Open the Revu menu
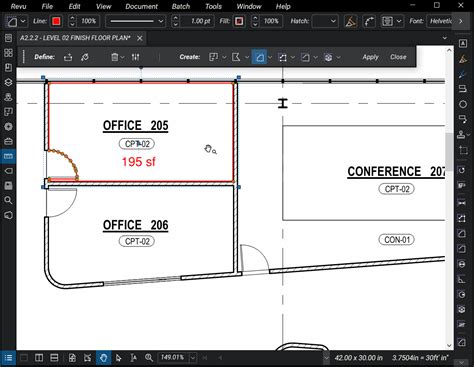This screenshot has width=474, height=367. coord(19,6)
